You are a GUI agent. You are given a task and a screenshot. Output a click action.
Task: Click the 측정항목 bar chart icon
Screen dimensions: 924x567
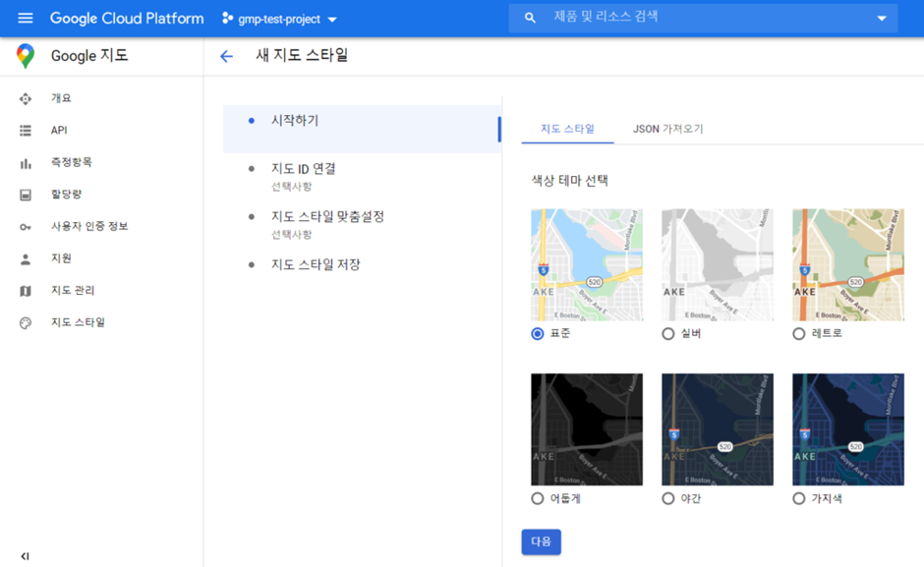(x=26, y=163)
